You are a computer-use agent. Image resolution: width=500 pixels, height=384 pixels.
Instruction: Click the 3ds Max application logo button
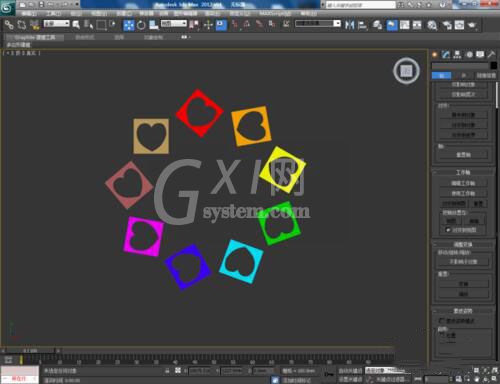[7, 7]
